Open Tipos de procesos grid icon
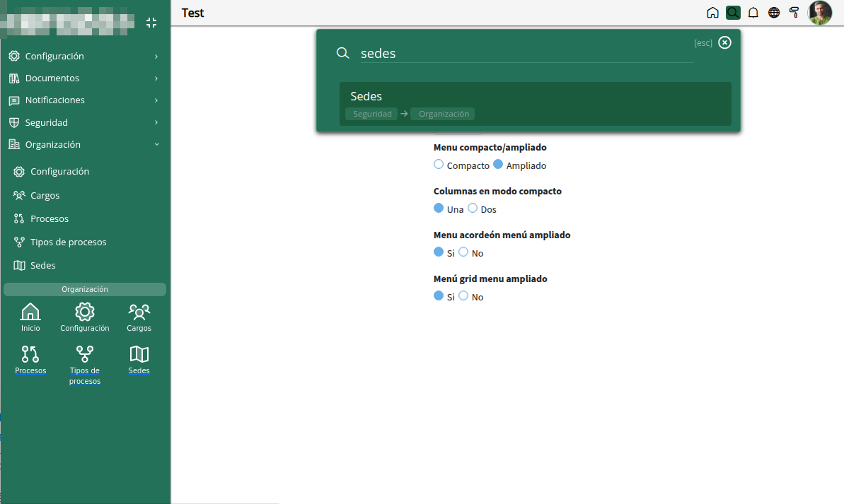 (x=84, y=365)
